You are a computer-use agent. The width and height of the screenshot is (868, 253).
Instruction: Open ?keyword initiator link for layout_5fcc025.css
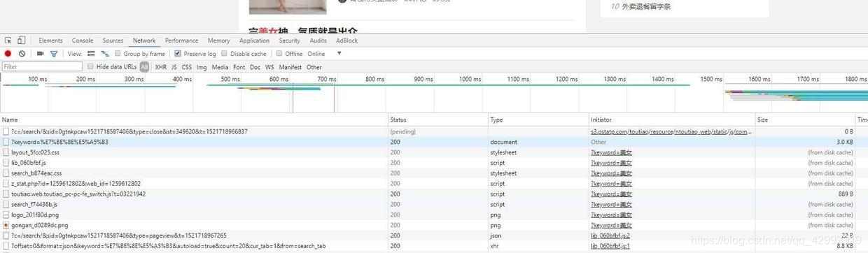(611, 152)
